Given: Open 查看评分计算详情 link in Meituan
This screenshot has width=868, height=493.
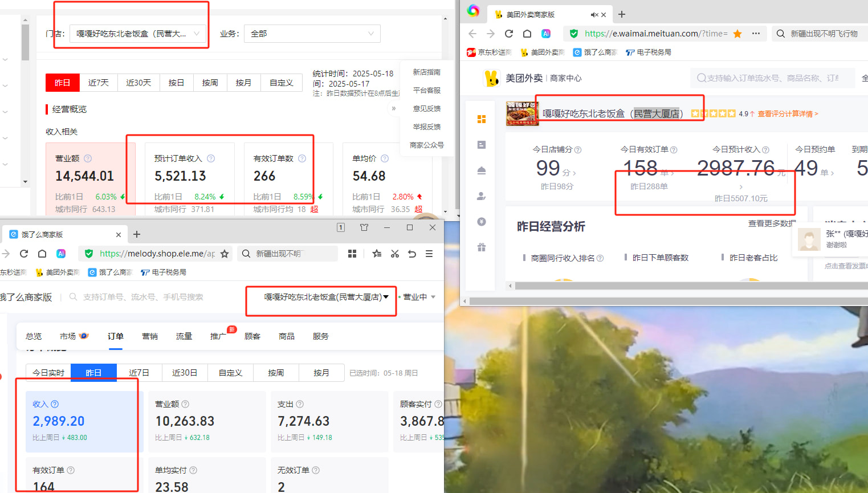Looking at the screenshot, I should 788,114.
